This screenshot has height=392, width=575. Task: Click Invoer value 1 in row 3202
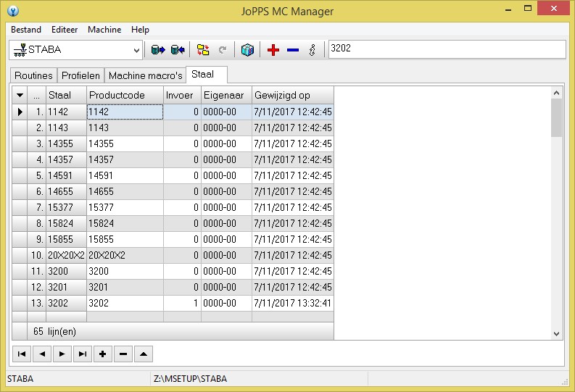point(182,303)
